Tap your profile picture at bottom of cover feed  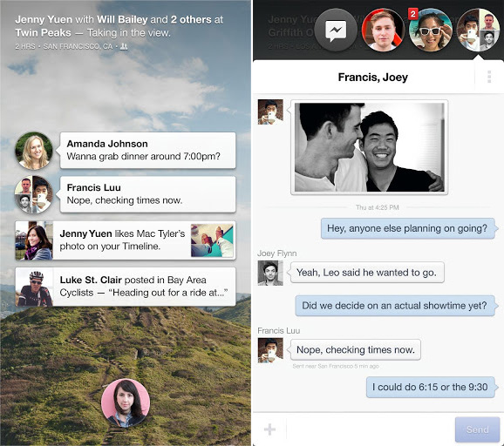126,403
